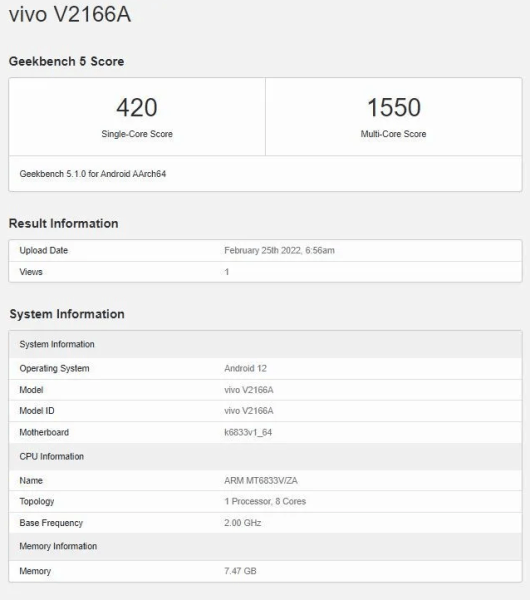This screenshot has width=530, height=600.
Task: Click the Views row count
Action: (x=227, y=272)
